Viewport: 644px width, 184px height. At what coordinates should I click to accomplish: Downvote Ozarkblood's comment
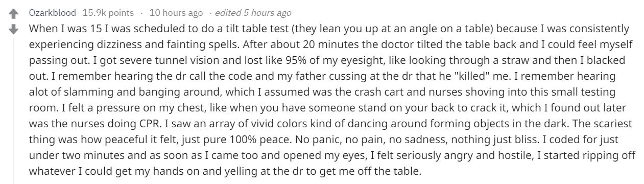pos(14,30)
